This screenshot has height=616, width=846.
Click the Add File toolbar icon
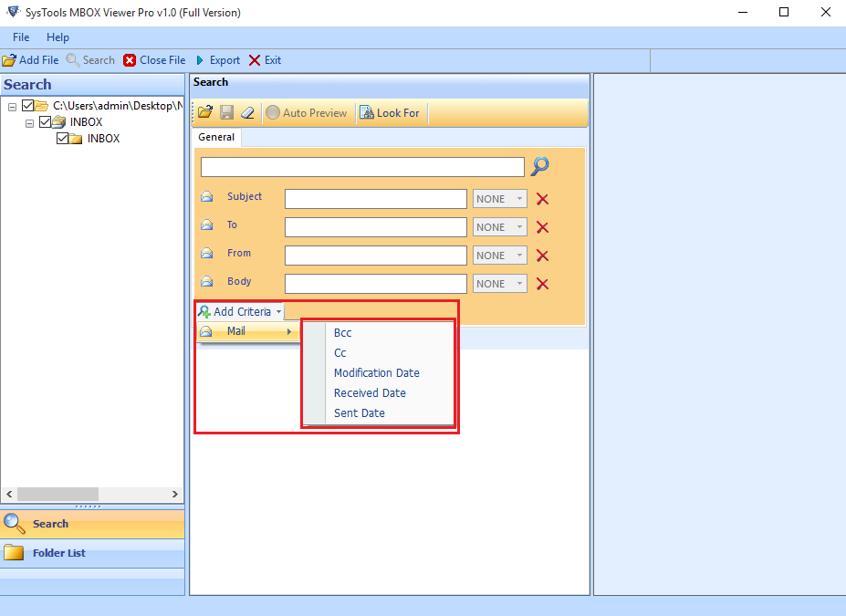coord(9,60)
